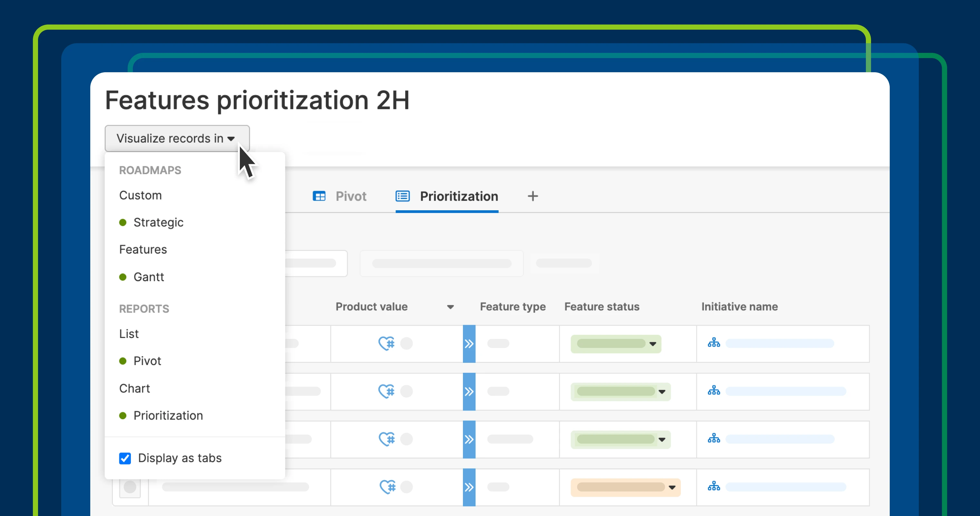Toggle the Gantt roadmap option
This screenshot has width=980, height=516.
click(148, 277)
